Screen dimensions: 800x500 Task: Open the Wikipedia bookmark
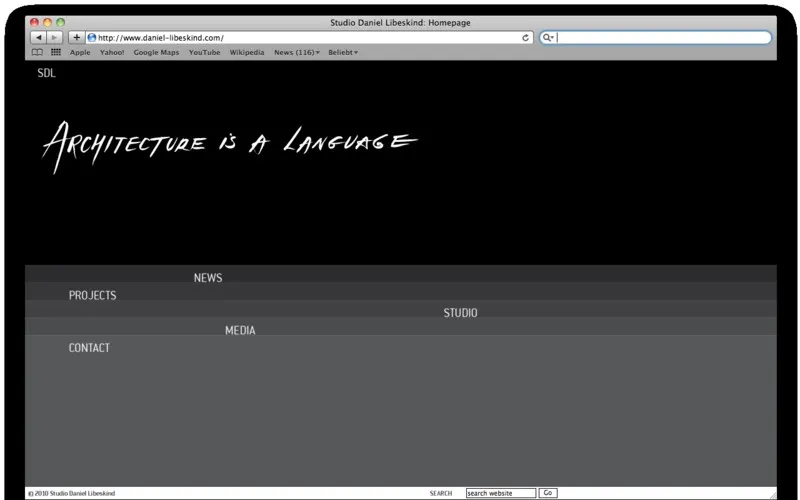pyautogui.click(x=247, y=52)
